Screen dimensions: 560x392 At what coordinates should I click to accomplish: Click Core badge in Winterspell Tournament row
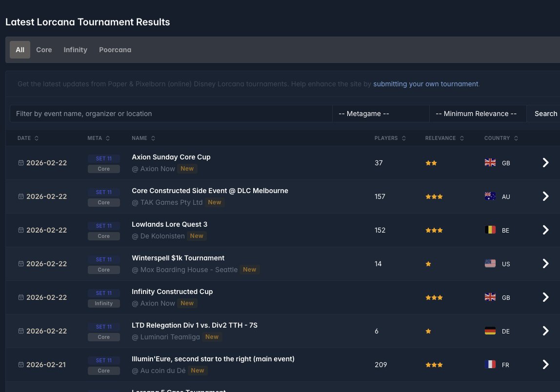click(103, 270)
